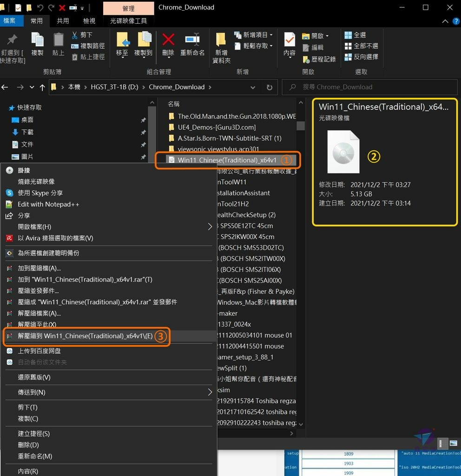Click Select all (全選) in ribbon
461x476 pixels.
coord(356,35)
